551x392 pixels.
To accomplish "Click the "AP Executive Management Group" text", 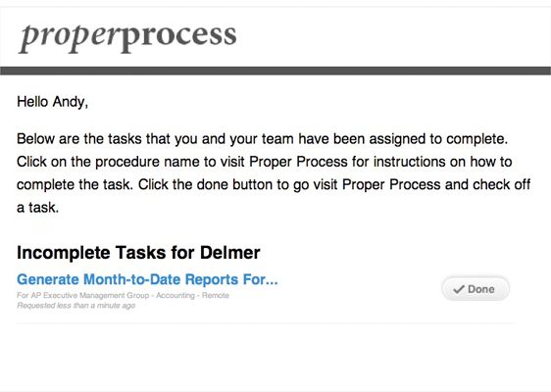I will click(90, 295).
